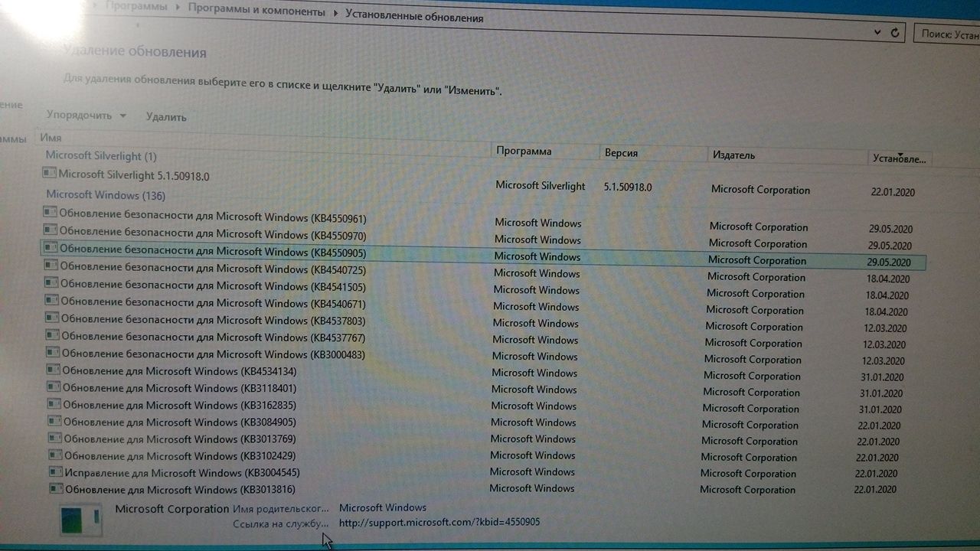Select security update KB4550961 row

click(x=482, y=221)
